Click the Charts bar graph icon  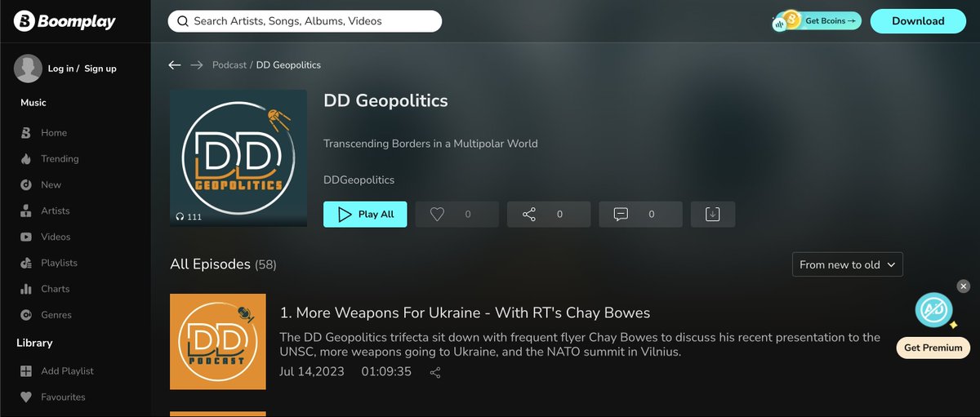pyautogui.click(x=25, y=290)
